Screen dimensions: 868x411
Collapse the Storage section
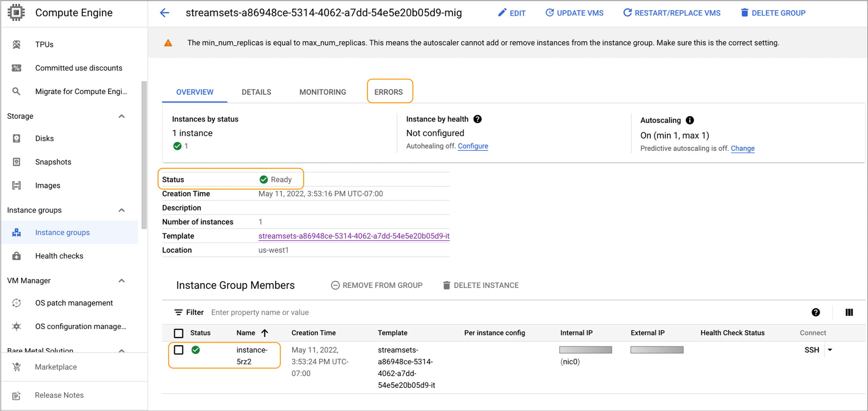tap(122, 116)
